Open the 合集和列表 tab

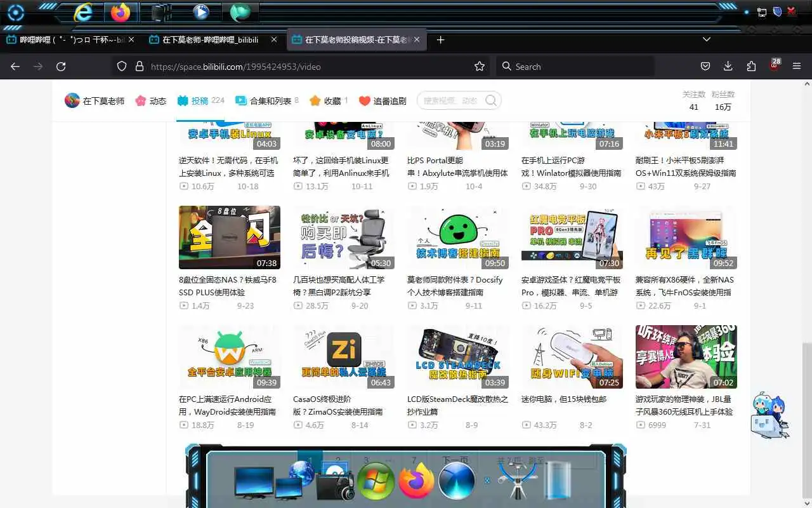(x=267, y=100)
